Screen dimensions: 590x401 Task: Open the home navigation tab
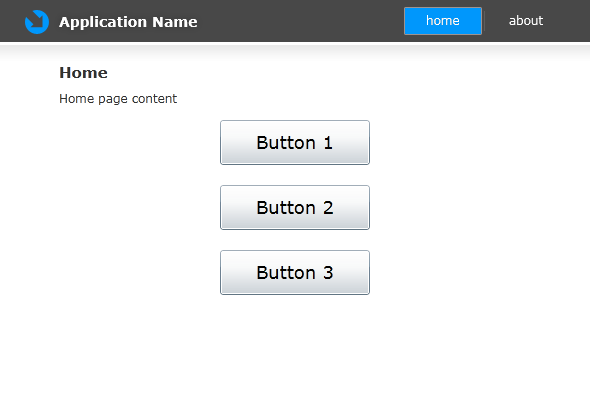click(443, 21)
